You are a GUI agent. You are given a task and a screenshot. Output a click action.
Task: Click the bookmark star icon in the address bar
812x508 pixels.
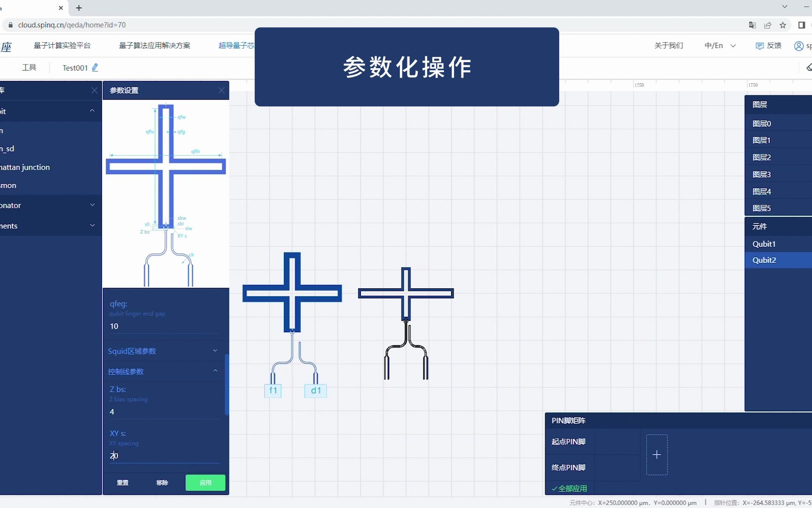point(784,25)
